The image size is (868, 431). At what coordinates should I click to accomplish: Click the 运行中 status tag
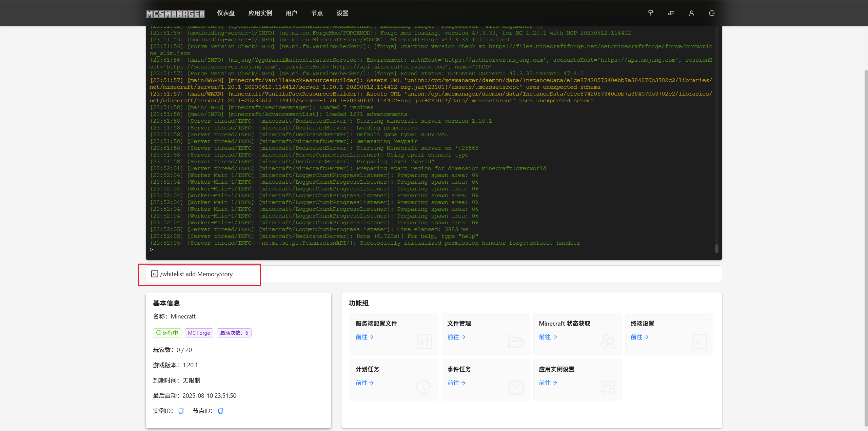pyautogui.click(x=167, y=333)
